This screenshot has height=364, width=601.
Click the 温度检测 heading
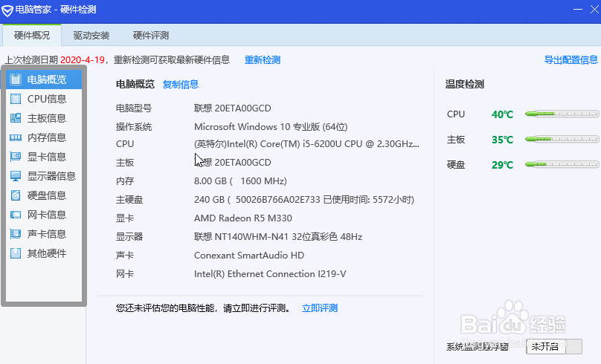[x=465, y=84]
